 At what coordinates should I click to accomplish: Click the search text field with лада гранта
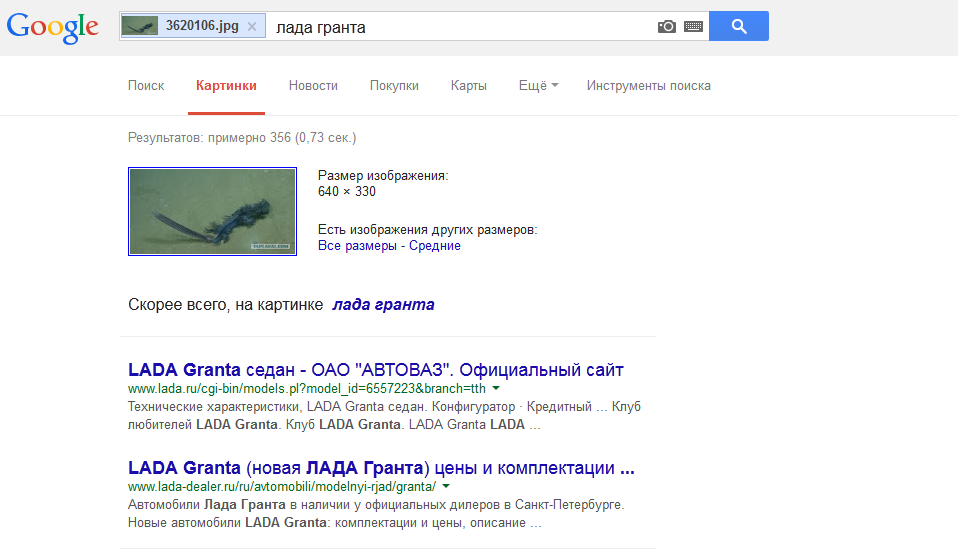click(x=461, y=27)
